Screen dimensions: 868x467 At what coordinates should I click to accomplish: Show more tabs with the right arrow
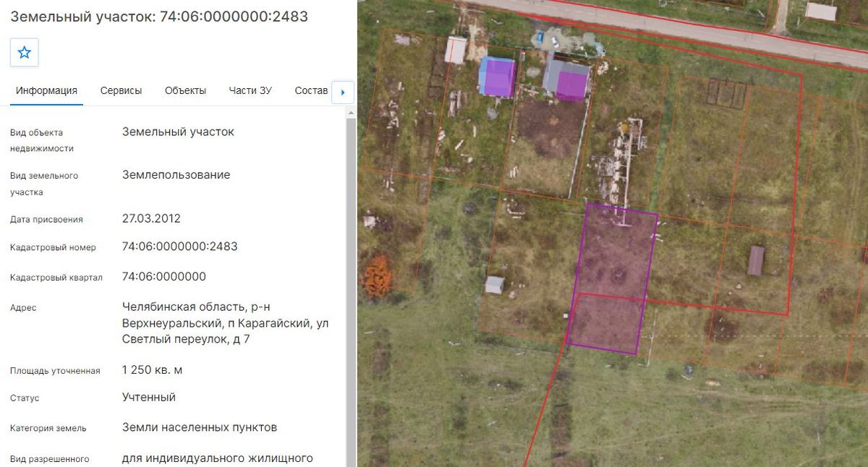click(x=342, y=93)
